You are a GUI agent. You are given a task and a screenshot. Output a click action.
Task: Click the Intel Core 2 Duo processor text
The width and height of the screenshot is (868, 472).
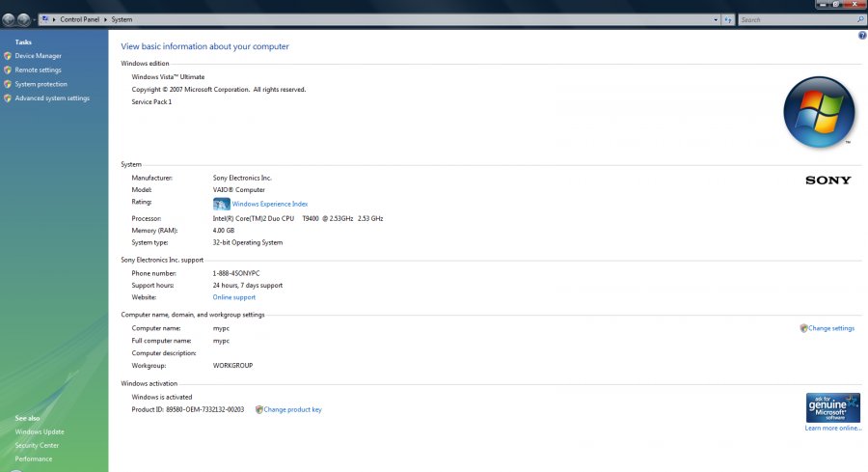[298, 219]
